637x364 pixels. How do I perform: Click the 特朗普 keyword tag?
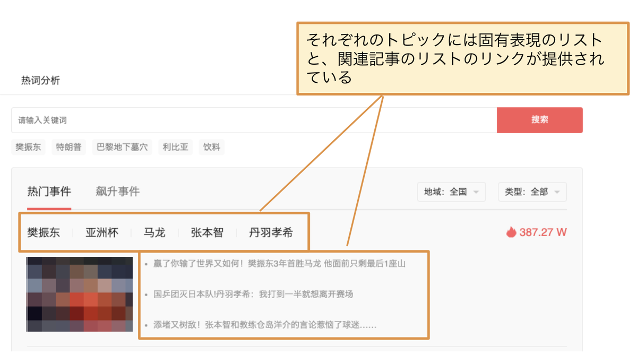[68, 147]
